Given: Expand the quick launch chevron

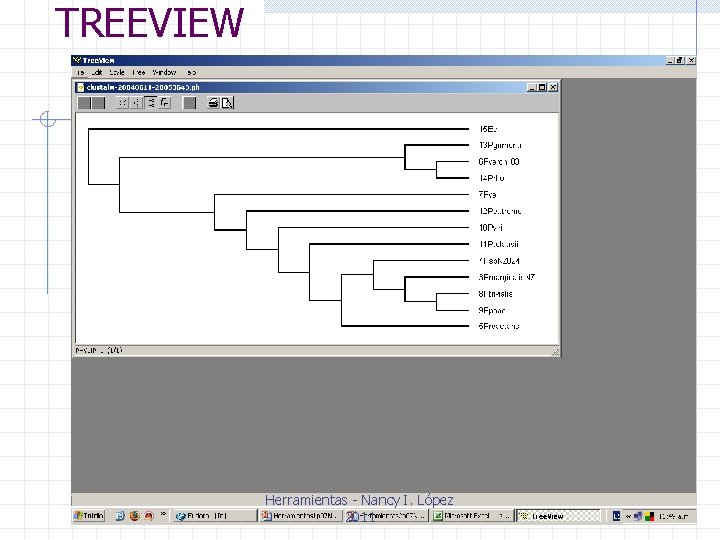Looking at the screenshot, I should pyautogui.click(x=163, y=514).
